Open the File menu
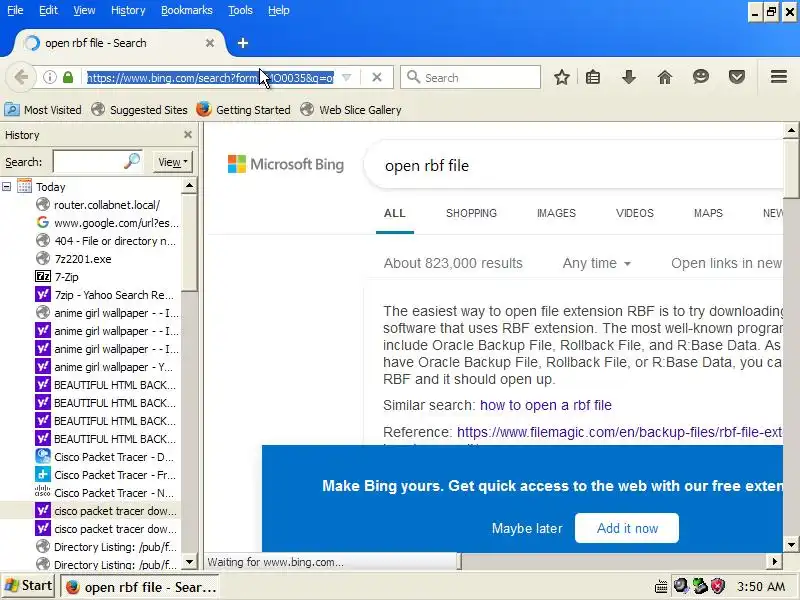The image size is (800, 600). pyautogui.click(x=15, y=10)
